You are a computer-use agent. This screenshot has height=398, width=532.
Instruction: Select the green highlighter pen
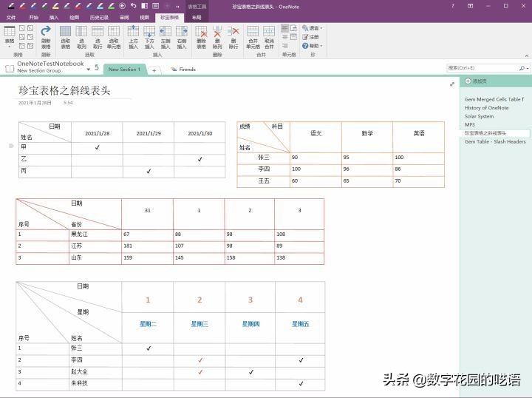[112, 6]
